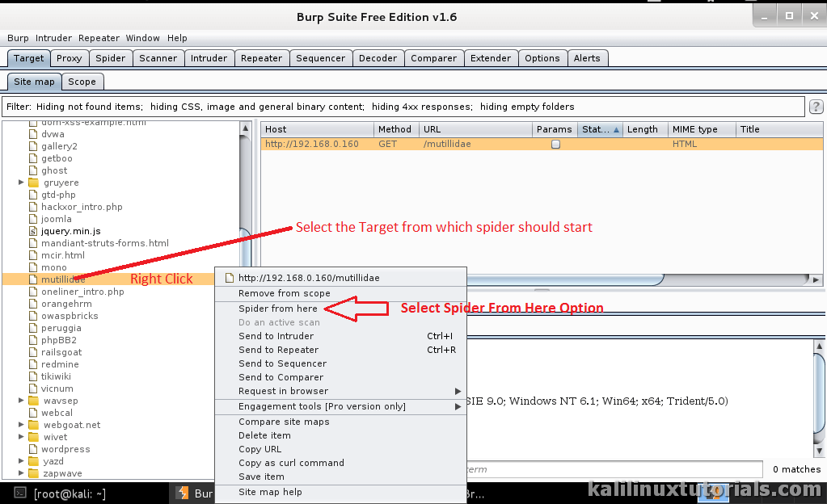Click the yazd folder icon
Image resolution: width=827 pixels, height=504 pixels.
coord(32,461)
